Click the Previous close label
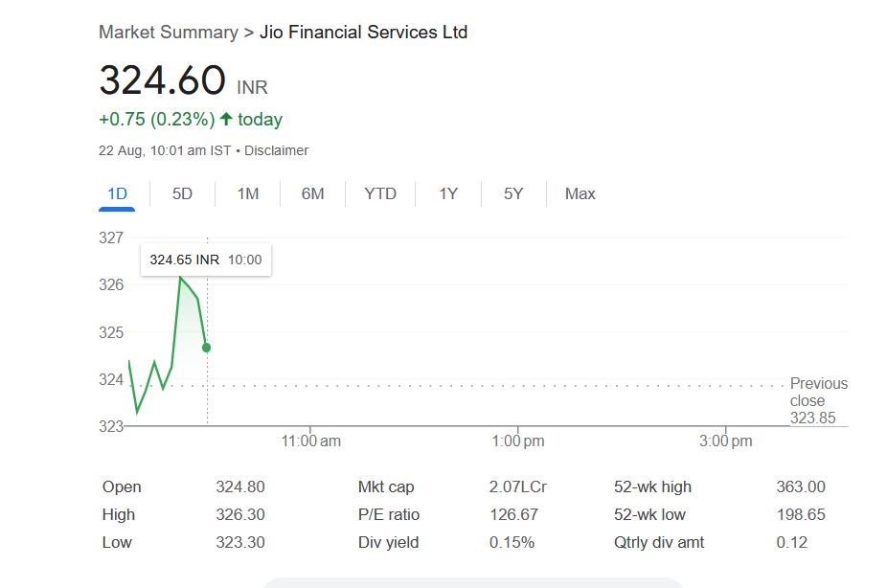 click(818, 392)
